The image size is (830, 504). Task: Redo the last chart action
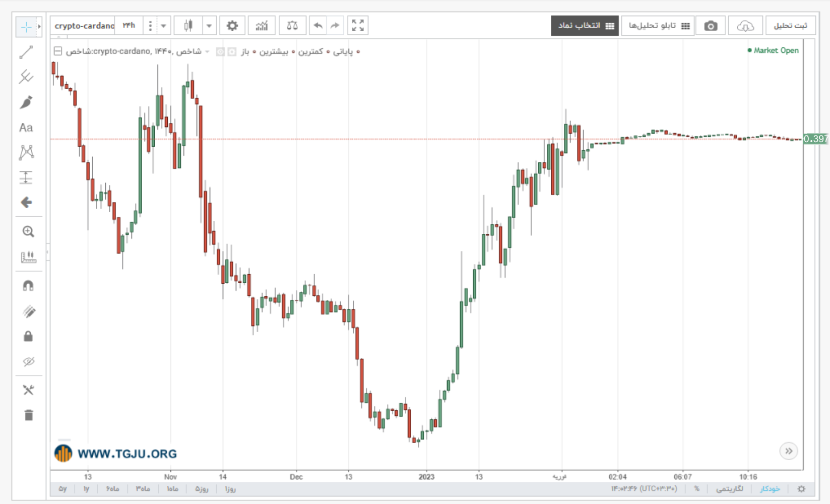point(335,26)
